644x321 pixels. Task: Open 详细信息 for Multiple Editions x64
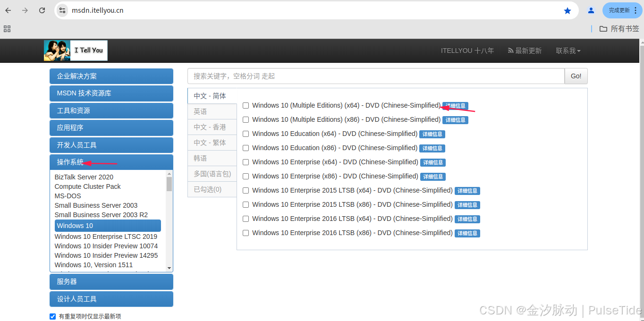(455, 106)
